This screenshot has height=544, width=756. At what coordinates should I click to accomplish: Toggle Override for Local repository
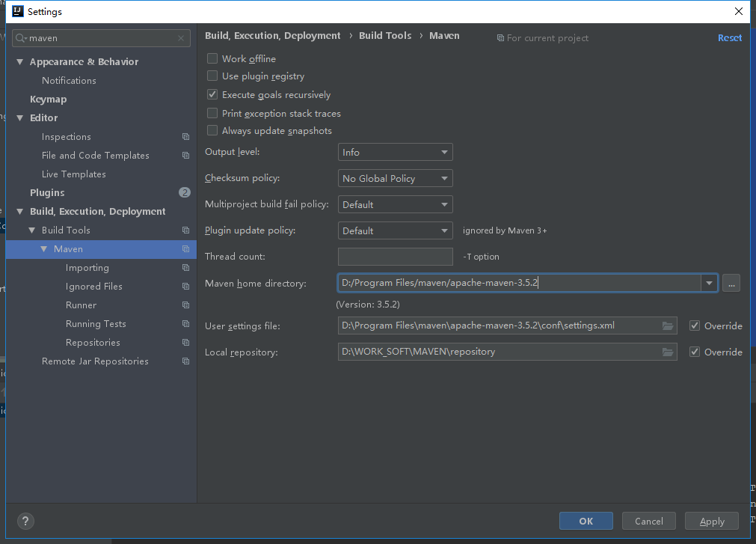coord(695,352)
